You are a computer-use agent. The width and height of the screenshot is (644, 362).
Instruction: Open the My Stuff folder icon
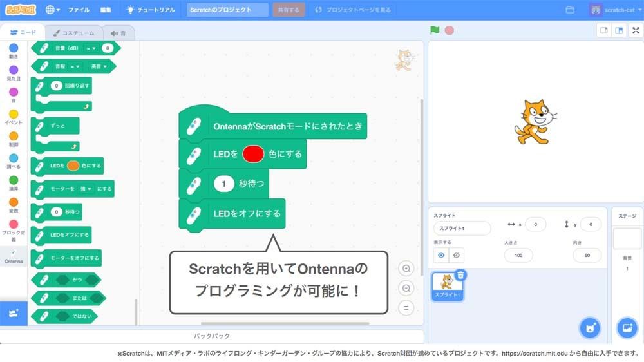coord(570,10)
